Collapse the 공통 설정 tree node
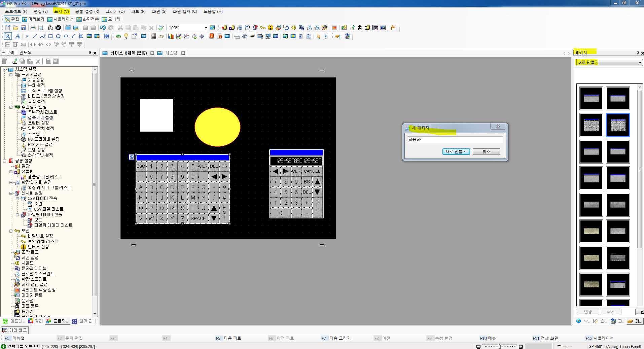Screen dimensions: 644x349 5,161
